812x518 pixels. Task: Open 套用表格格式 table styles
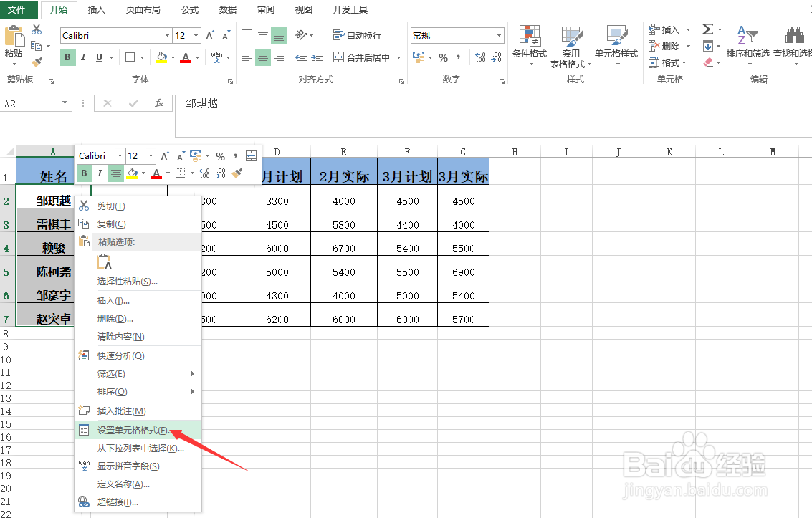point(570,47)
